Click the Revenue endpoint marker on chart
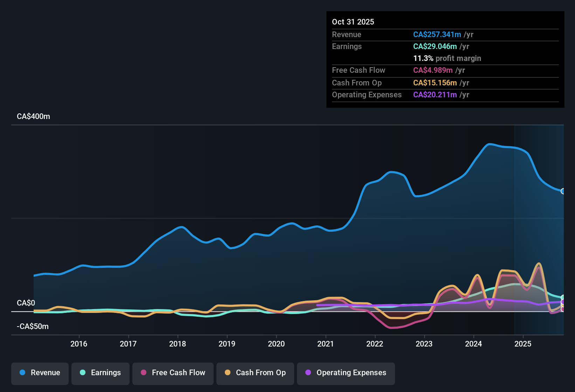The width and height of the screenshot is (575, 392). pyautogui.click(x=563, y=191)
